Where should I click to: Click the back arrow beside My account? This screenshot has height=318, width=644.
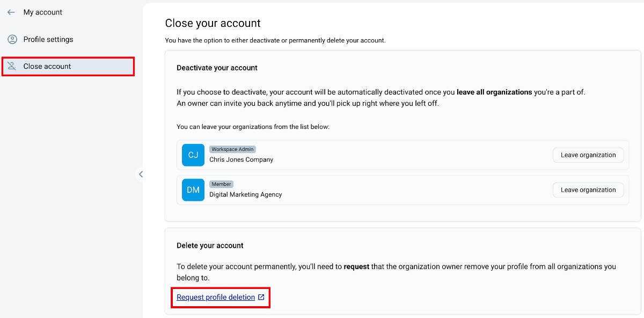tap(11, 12)
